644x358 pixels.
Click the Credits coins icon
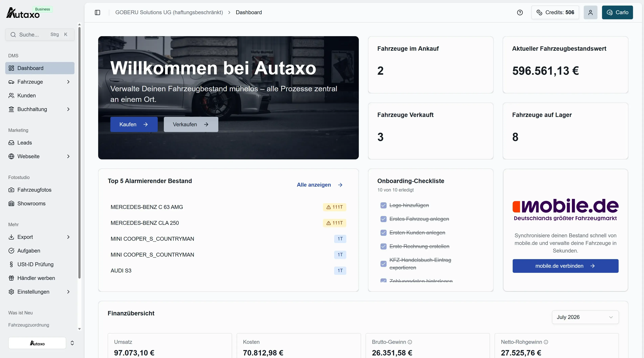539,13
